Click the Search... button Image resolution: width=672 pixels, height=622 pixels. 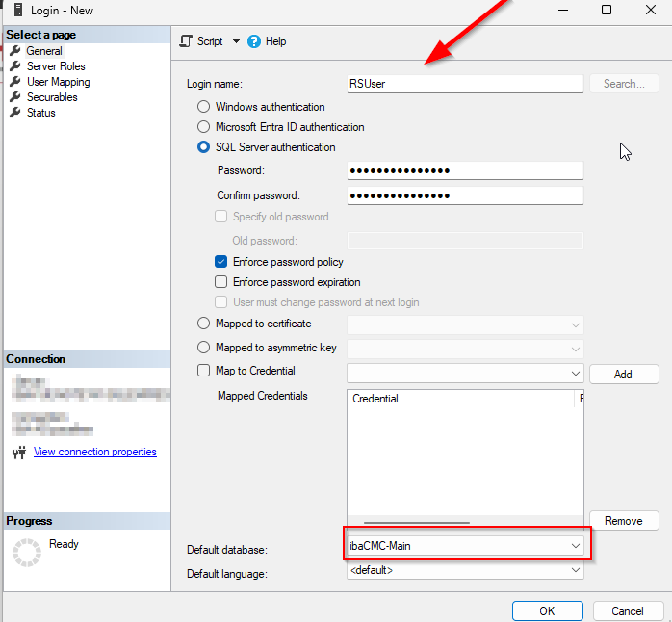(624, 84)
